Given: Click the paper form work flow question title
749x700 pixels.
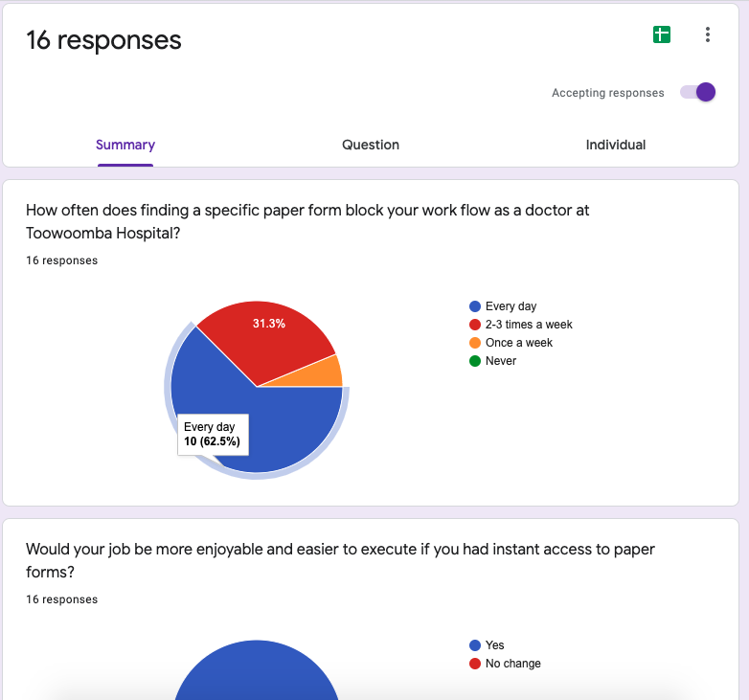Looking at the screenshot, I should click(x=307, y=221).
